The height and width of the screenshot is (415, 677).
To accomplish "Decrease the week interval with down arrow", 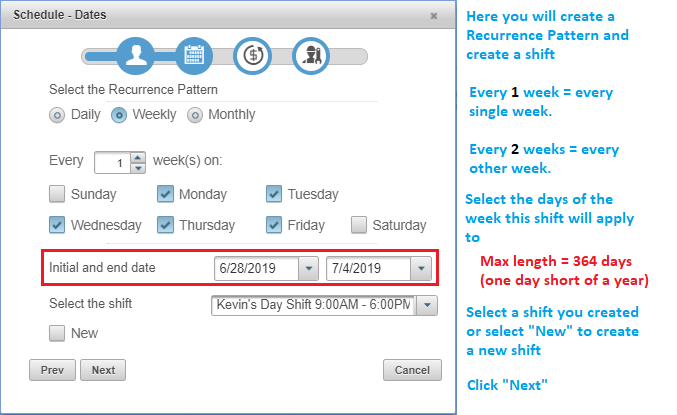I will (x=138, y=168).
